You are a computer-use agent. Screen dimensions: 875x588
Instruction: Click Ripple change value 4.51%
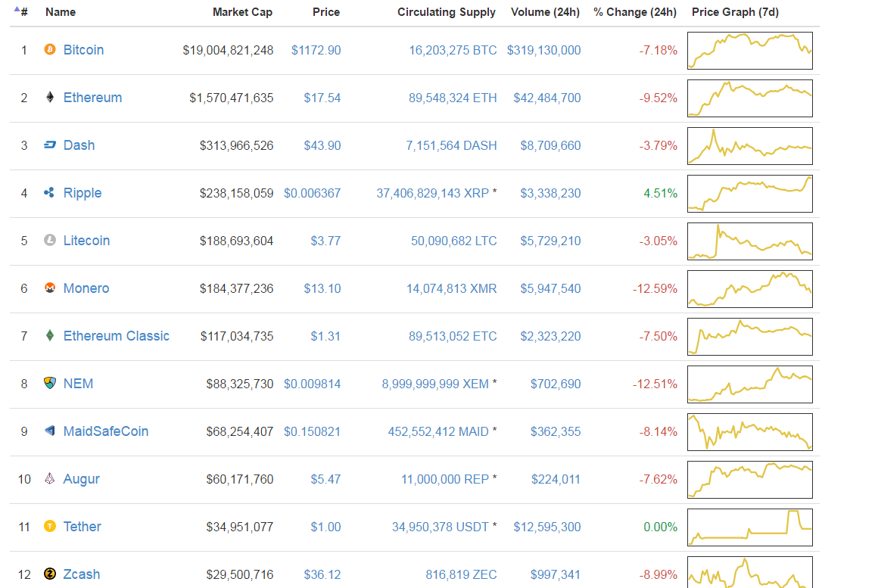tap(660, 193)
